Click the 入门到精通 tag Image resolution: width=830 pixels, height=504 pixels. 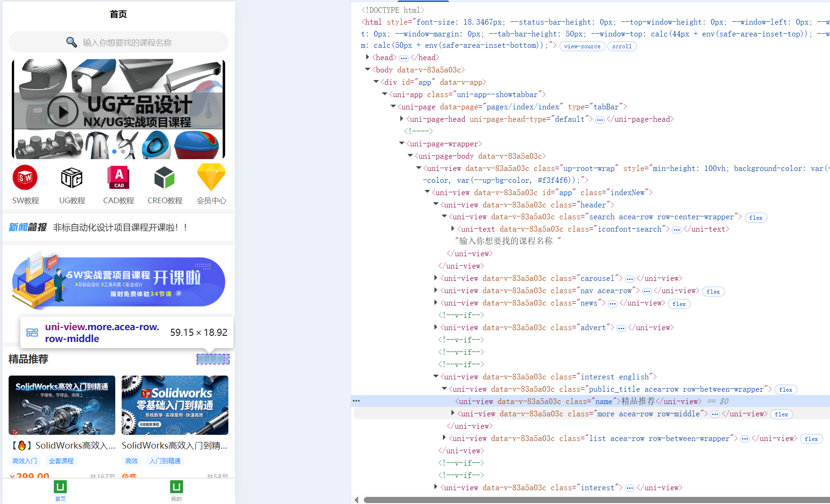pos(165,461)
